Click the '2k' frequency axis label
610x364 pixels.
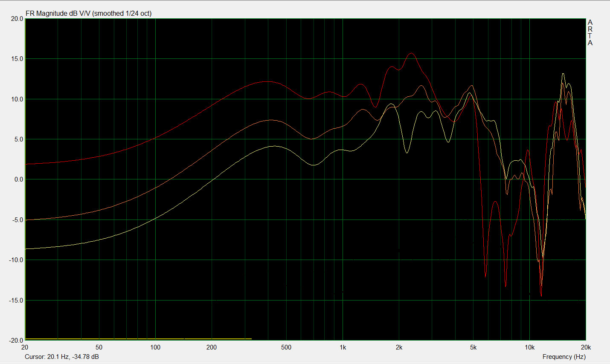coord(399,347)
